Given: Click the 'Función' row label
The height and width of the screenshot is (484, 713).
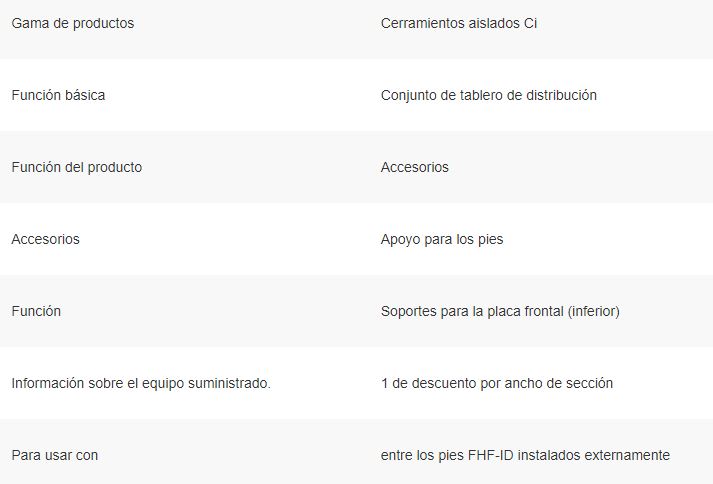Looking at the screenshot, I should pos(36,311).
